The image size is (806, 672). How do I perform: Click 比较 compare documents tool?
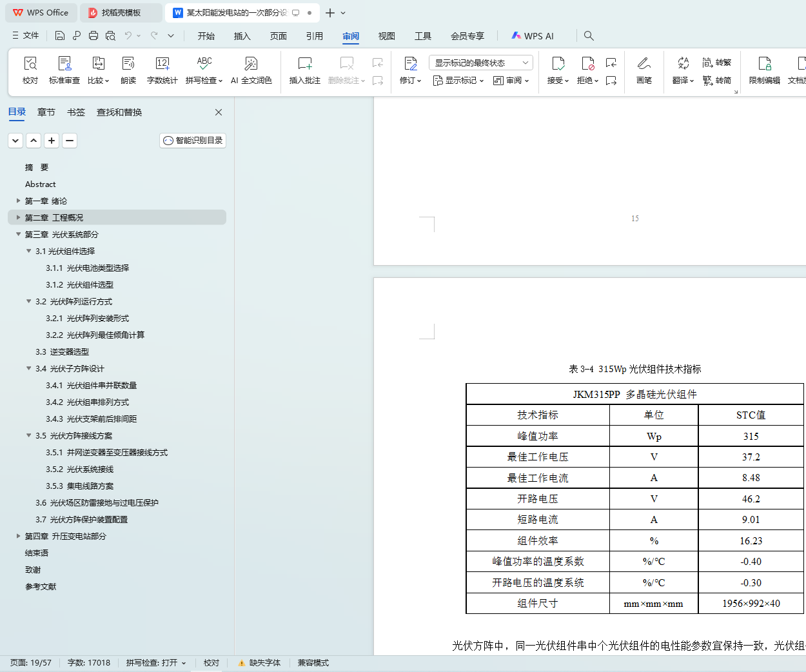pyautogui.click(x=98, y=70)
